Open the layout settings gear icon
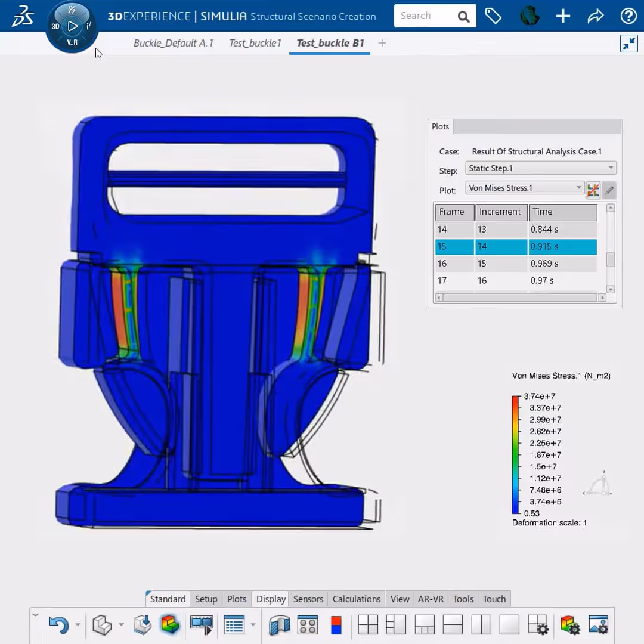644x644 pixels. pos(538,625)
